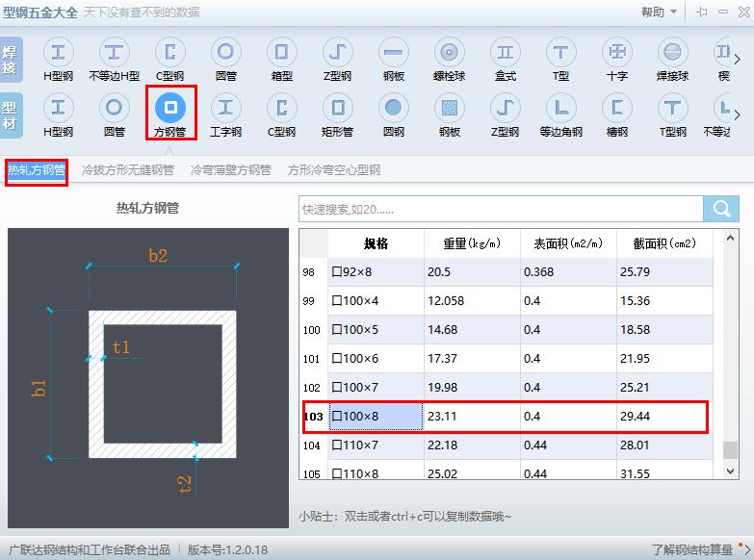Select the 盒式 section icon
This screenshot has width=754, height=560.
pyautogui.click(x=505, y=52)
